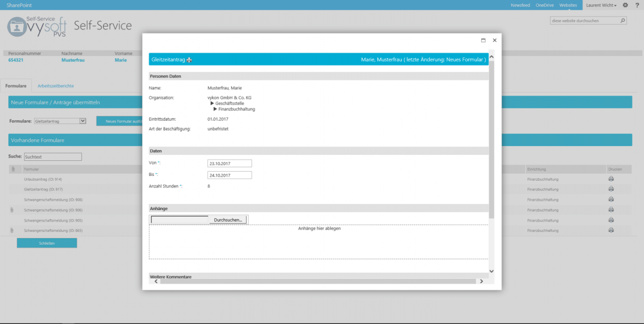The image size is (644, 324).
Task: Click the move cross icon beside Gleitzeitantrag title
Action: [189, 60]
